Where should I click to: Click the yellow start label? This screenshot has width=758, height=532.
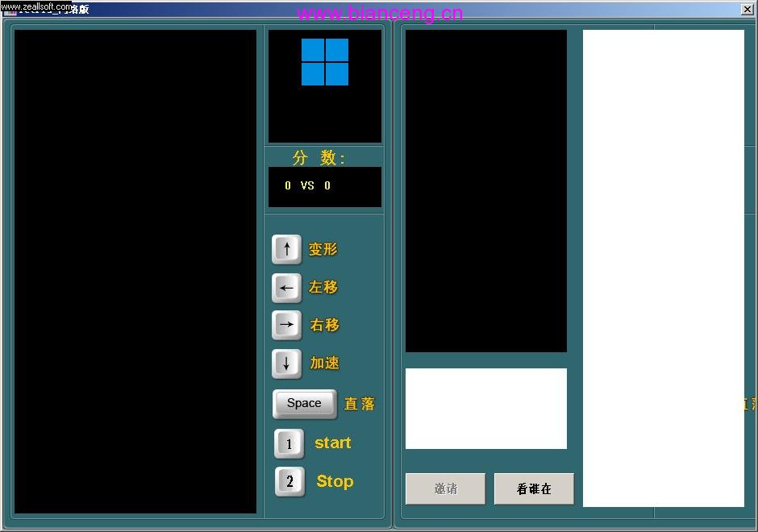332,443
